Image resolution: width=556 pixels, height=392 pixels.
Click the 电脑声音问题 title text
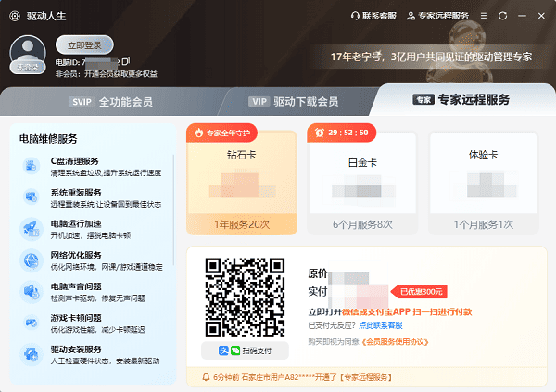coord(76,286)
